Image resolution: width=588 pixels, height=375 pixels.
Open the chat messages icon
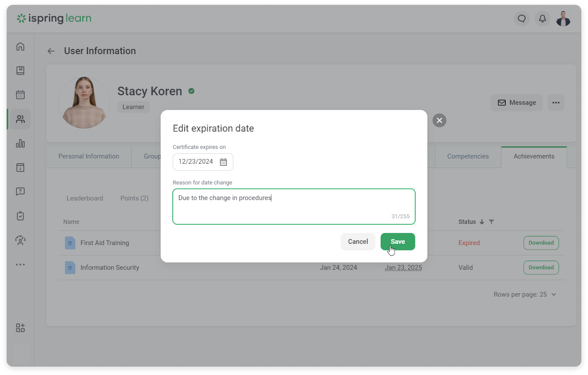(x=521, y=18)
